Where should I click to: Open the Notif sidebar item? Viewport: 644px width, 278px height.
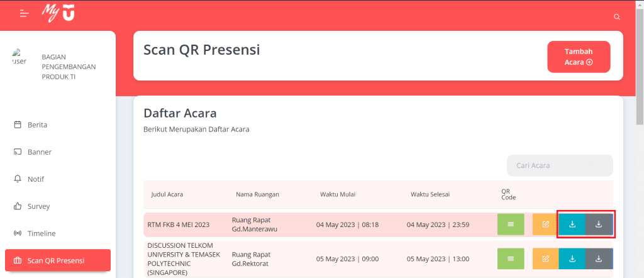pos(35,179)
